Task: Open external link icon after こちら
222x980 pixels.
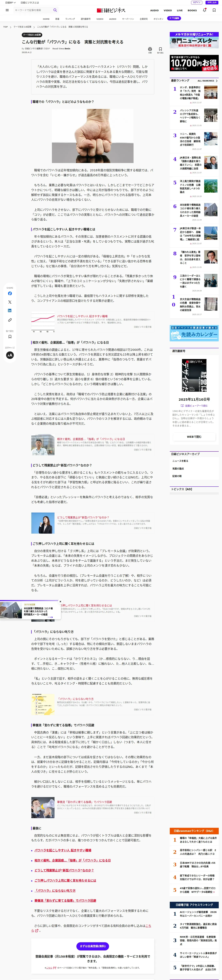Action: (37, 931)
